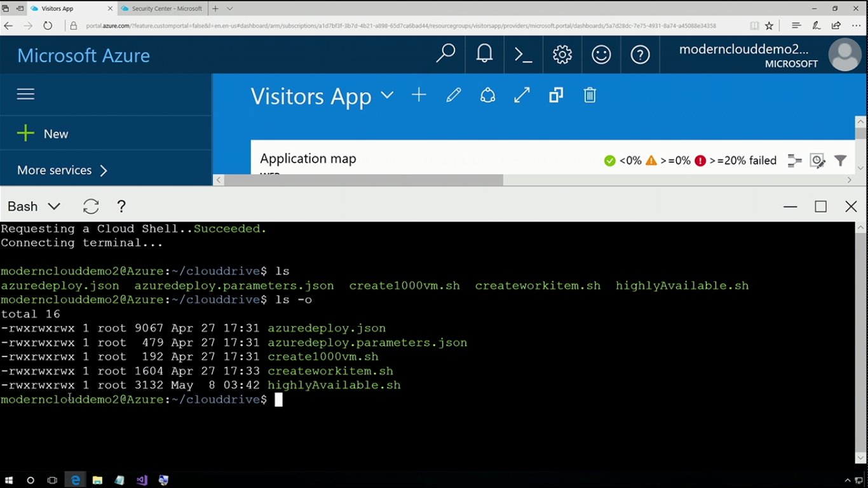Open the feedback smiley icon
The image size is (868, 488).
click(601, 55)
